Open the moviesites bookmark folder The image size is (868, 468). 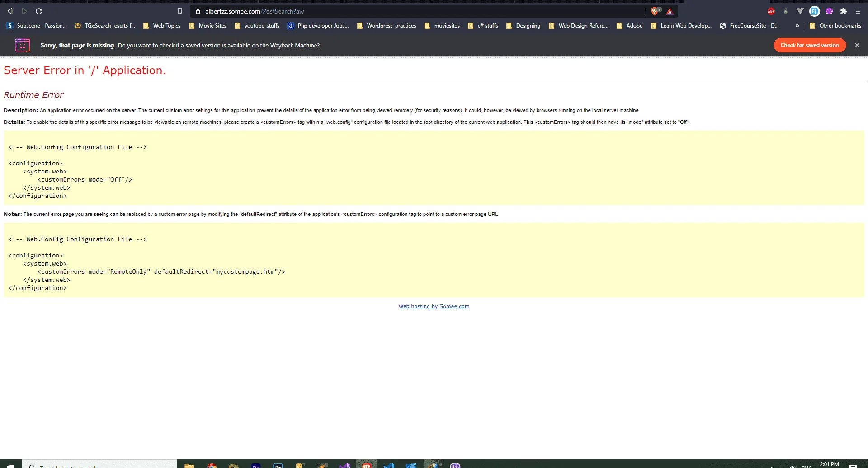(x=442, y=26)
